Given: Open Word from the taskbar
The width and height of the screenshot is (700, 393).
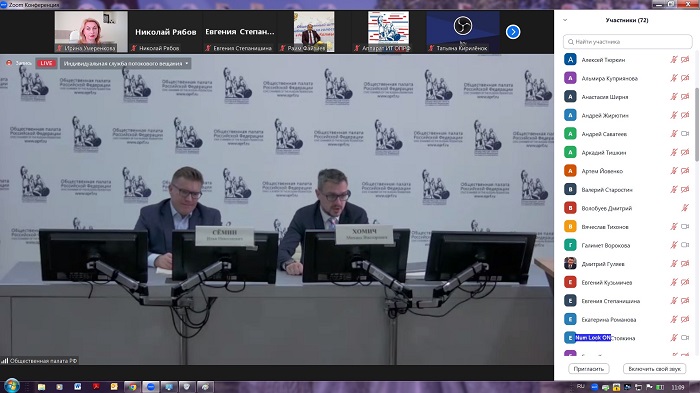Looking at the screenshot, I should coord(78,387).
